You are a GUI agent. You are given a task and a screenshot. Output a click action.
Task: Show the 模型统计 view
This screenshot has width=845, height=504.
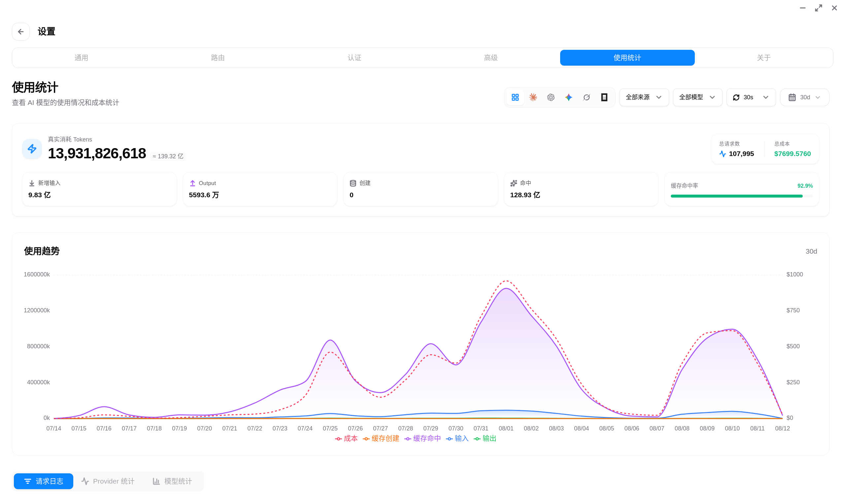pyautogui.click(x=172, y=481)
